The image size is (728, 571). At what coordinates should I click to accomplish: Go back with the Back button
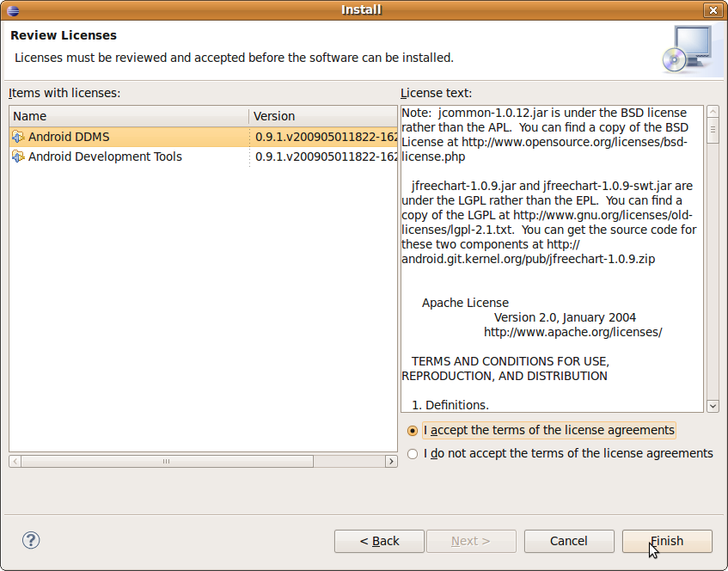(379, 541)
